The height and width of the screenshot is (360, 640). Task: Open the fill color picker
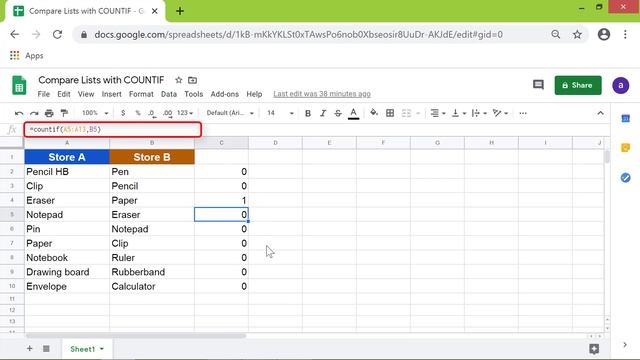pyautogui.click(x=374, y=113)
